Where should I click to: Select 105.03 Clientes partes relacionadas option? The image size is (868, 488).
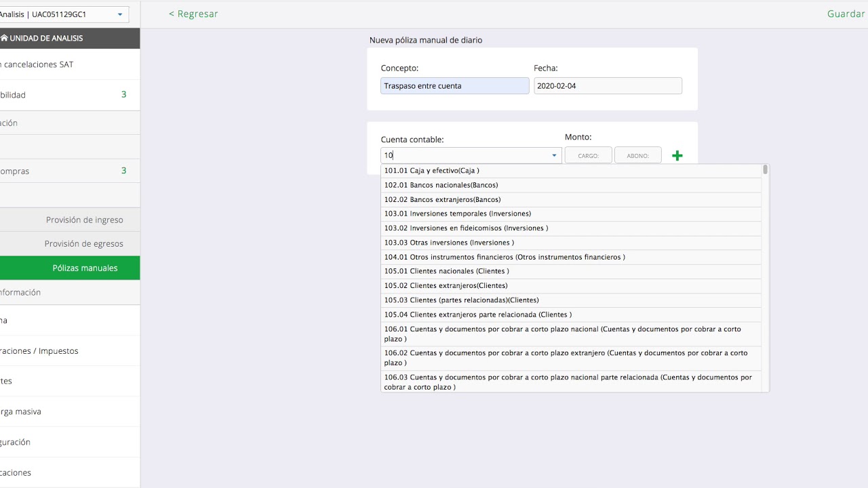(571, 300)
